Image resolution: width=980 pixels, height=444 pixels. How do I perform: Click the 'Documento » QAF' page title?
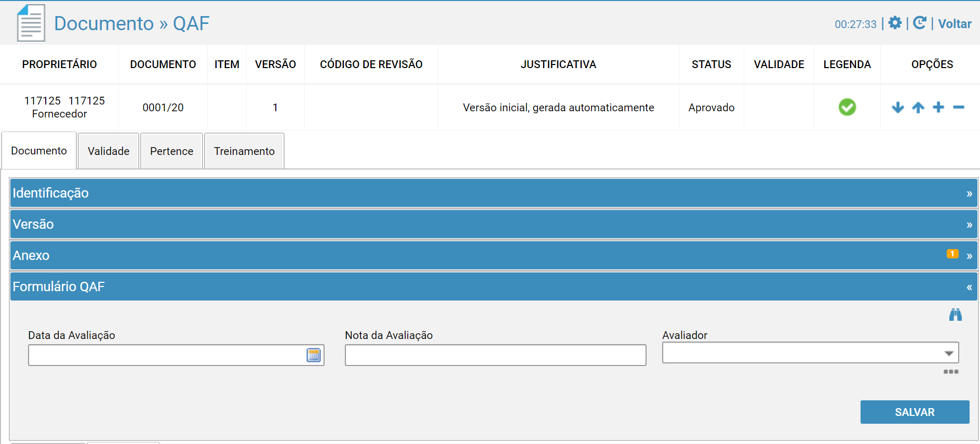(x=132, y=23)
